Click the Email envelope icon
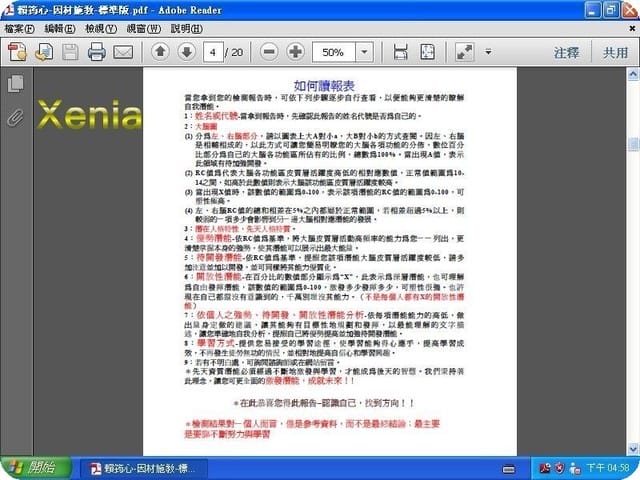Screen dimensions: 640x480 (x=123, y=52)
